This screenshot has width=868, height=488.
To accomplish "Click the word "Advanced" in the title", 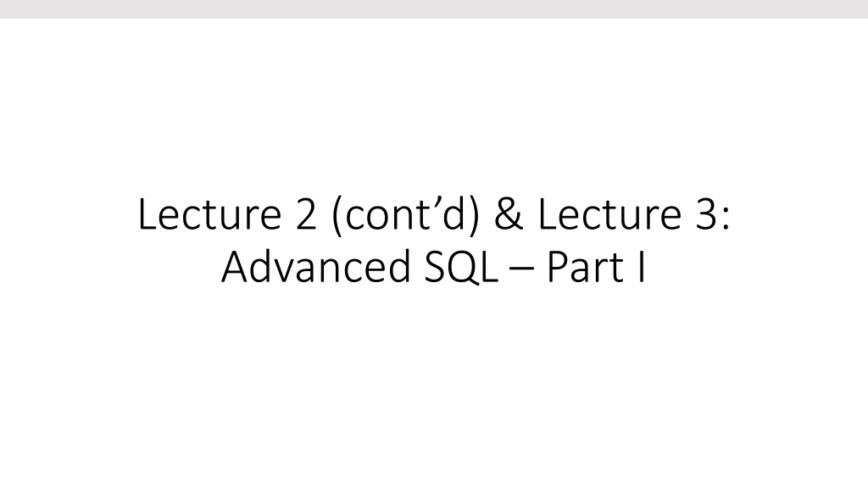I will (315, 267).
